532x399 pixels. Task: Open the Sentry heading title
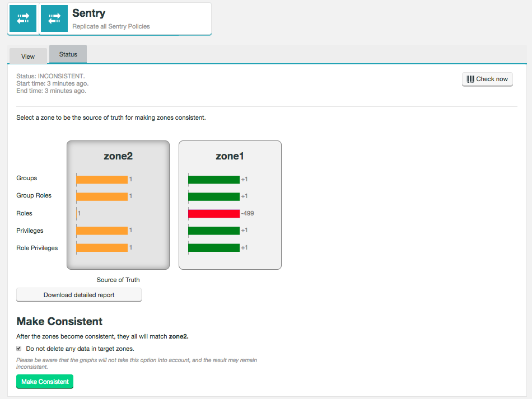click(89, 13)
